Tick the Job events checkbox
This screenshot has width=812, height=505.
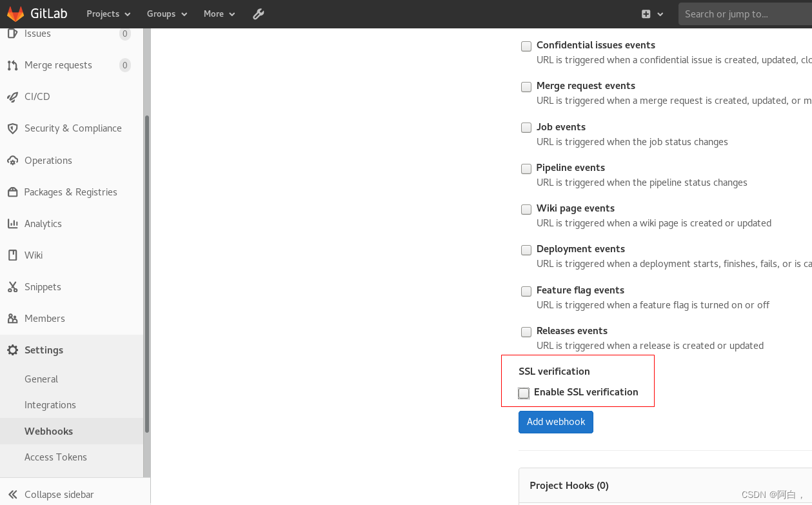526,128
